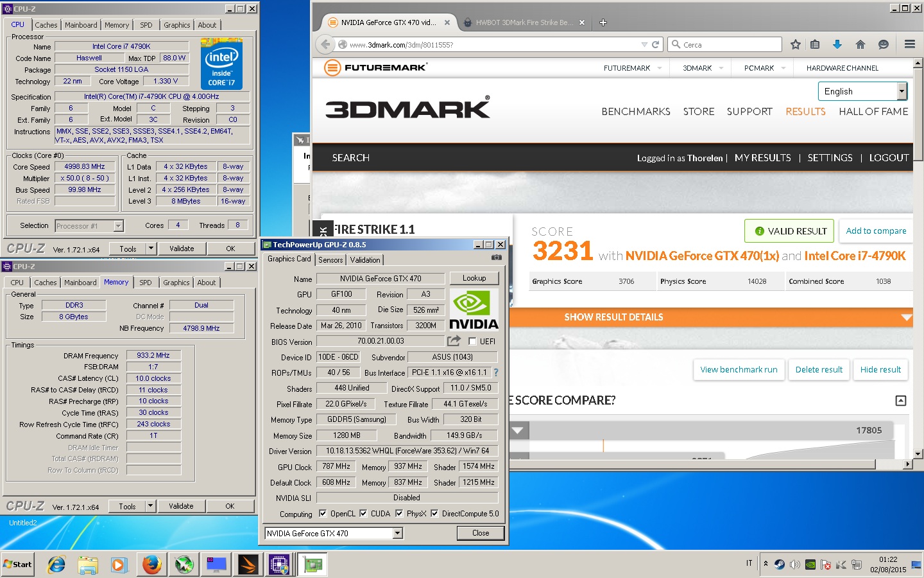924x578 pixels.
Task: Open the Firefox hamburger menu
Action: (910, 44)
